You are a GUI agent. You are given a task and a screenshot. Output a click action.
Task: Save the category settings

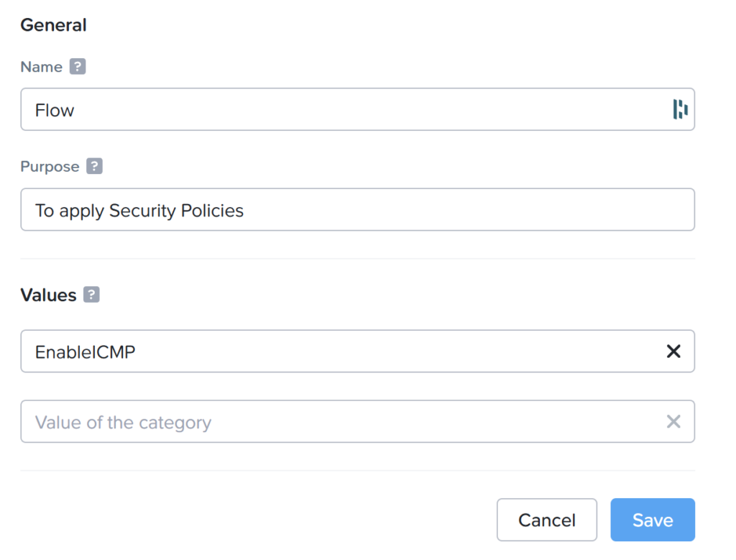coord(653,520)
